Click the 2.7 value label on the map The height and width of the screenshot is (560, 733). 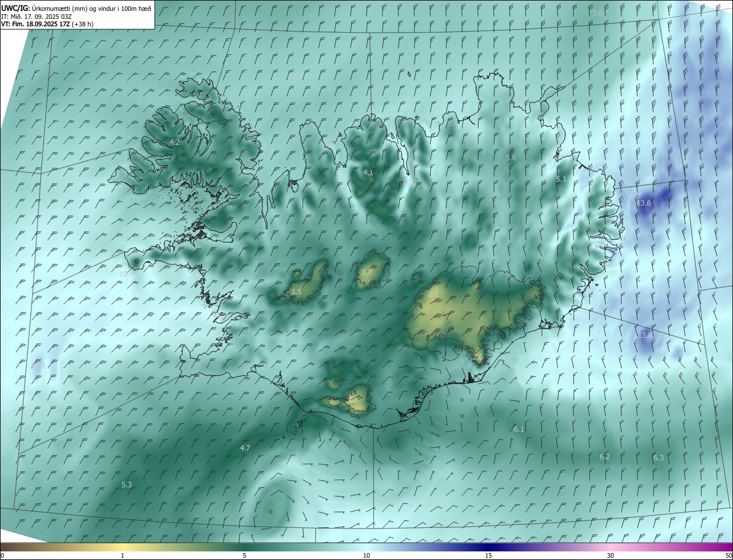[365, 271]
